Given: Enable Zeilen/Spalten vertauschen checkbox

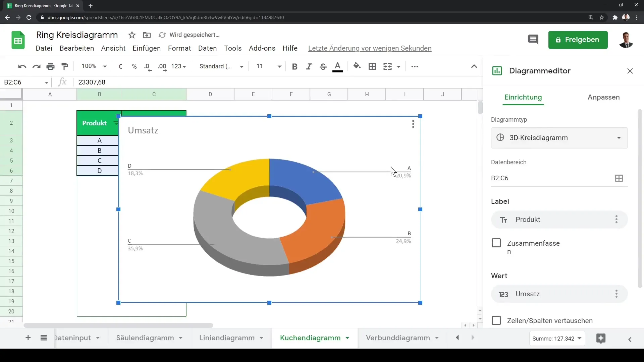Looking at the screenshot, I should coord(496,320).
